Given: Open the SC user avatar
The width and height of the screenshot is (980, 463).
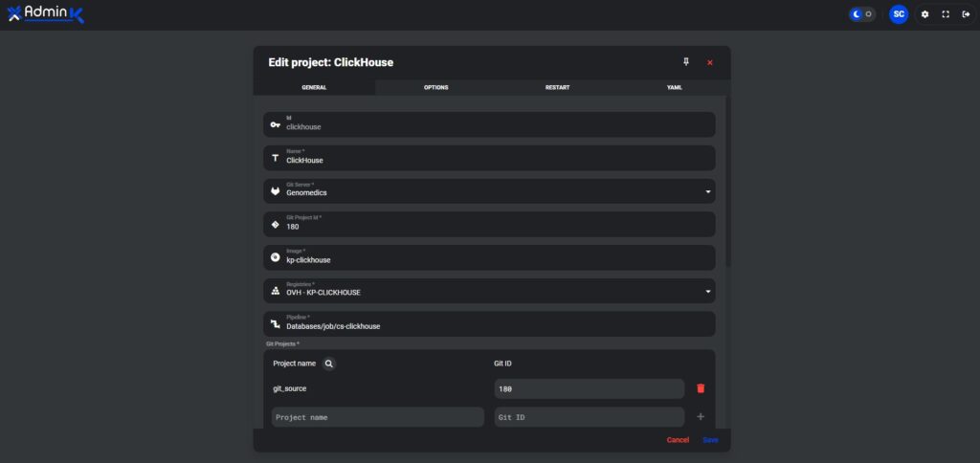Looking at the screenshot, I should pyautogui.click(x=898, y=13).
